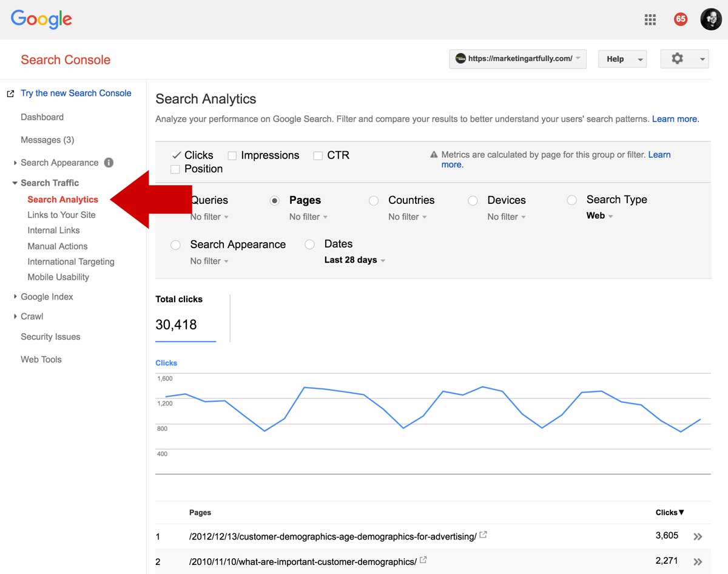Click the Pages column header
This screenshot has height=574, width=728.
point(200,513)
